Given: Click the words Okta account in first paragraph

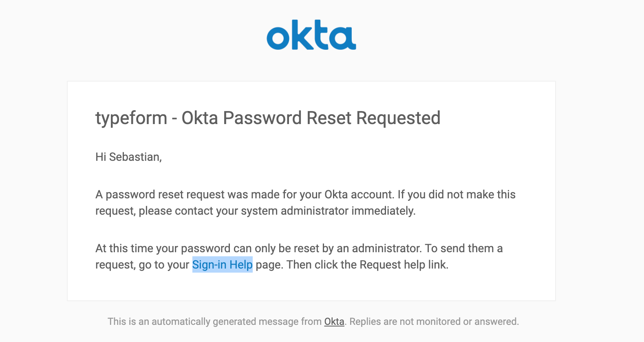Looking at the screenshot, I should [358, 195].
